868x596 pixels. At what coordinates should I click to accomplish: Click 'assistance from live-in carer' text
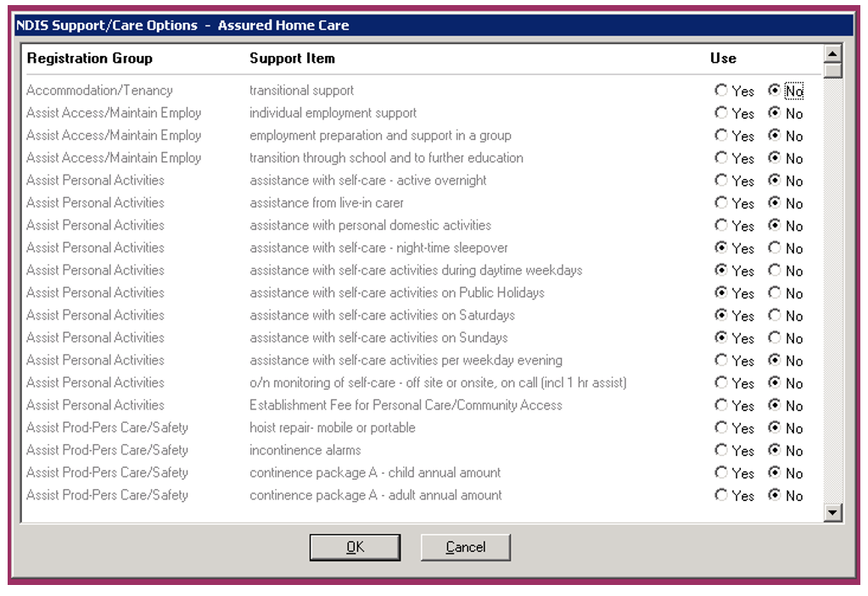point(327,203)
